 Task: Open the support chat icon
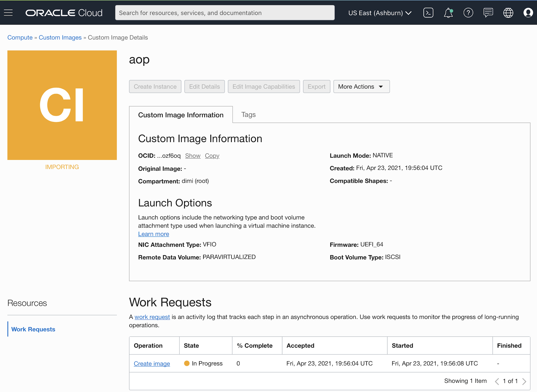click(488, 13)
